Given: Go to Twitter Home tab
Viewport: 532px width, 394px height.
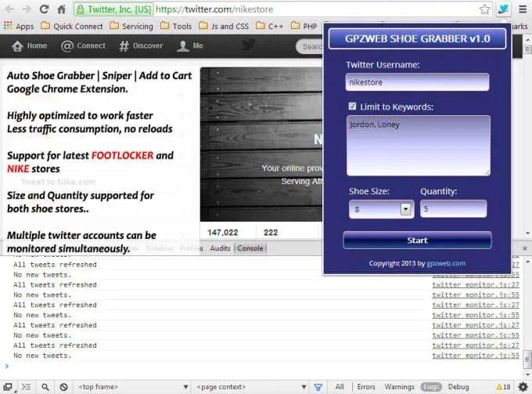Looking at the screenshot, I should point(30,46).
